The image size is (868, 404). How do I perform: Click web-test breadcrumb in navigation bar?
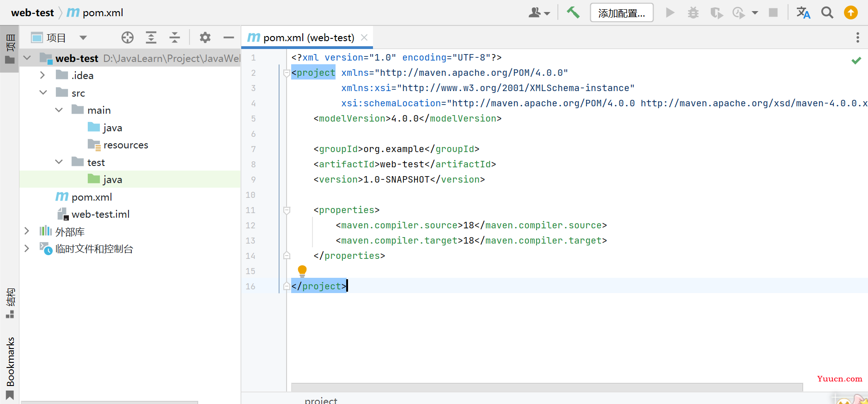tap(32, 12)
